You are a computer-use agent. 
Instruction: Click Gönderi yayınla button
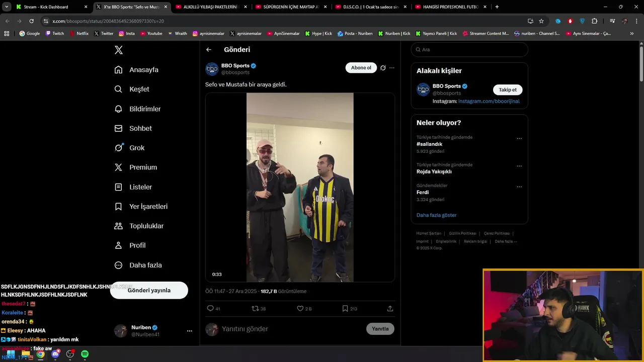pyautogui.click(x=149, y=290)
